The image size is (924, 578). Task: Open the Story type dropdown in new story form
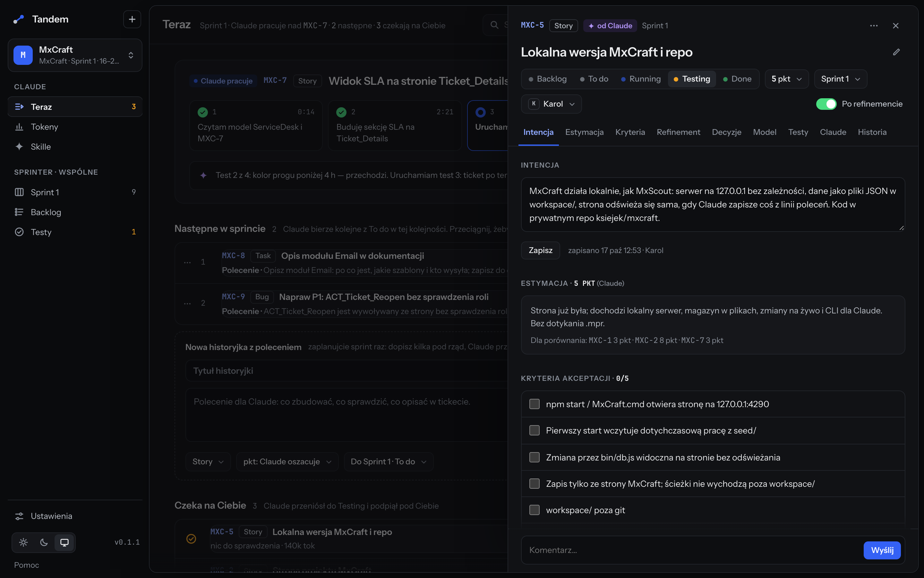(x=208, y=461)
